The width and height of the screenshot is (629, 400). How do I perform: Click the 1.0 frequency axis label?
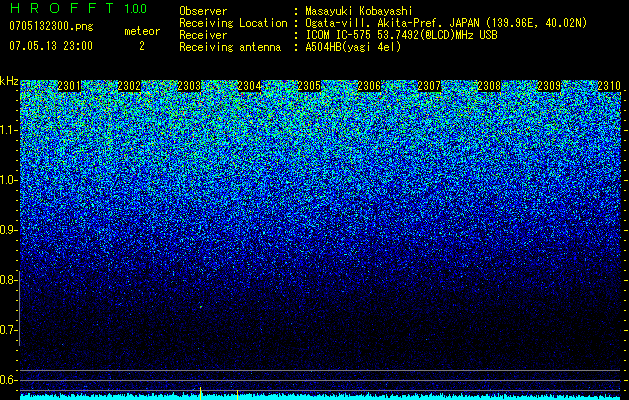coord(9,180)
